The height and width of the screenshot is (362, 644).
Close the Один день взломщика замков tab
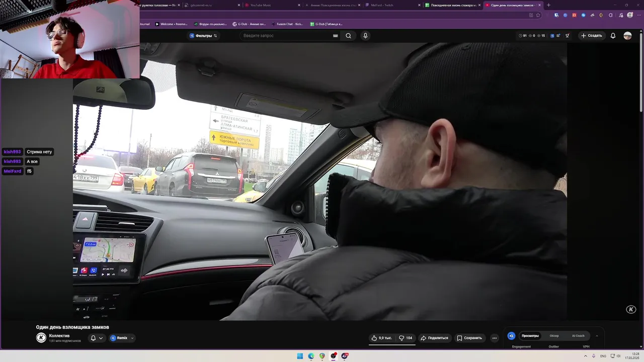click(539, 5)
